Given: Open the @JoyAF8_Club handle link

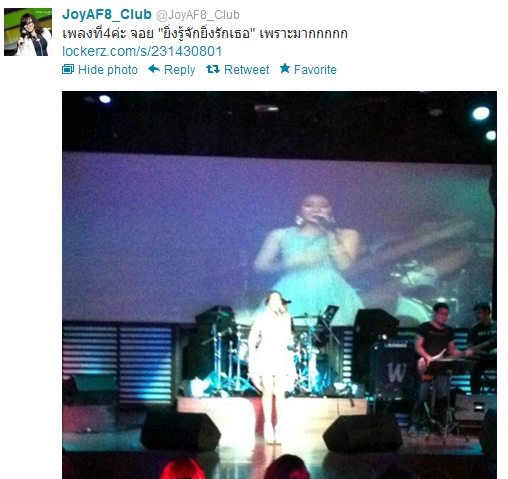Looking at the screenshot, I should (x=198, y=15).
